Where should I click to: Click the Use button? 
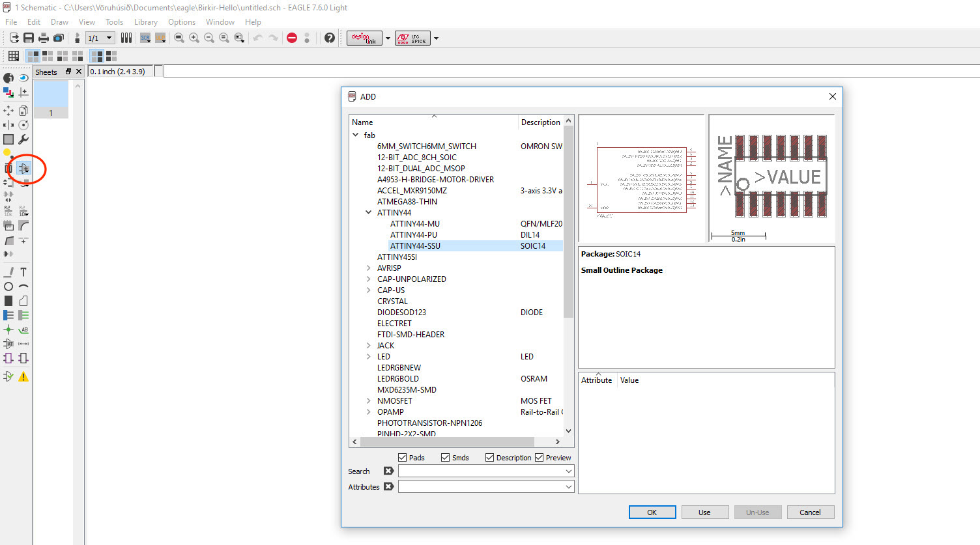click(x=705, y=512)
